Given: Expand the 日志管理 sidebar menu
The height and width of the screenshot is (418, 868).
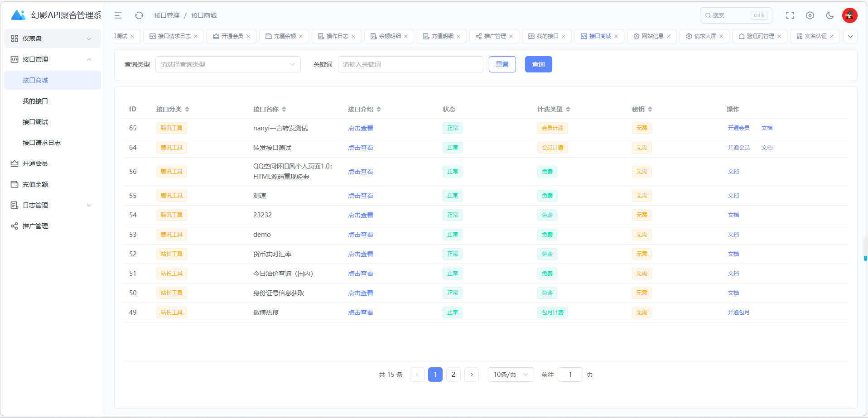Looking at the screenshot, I should (x=53, y=205).
